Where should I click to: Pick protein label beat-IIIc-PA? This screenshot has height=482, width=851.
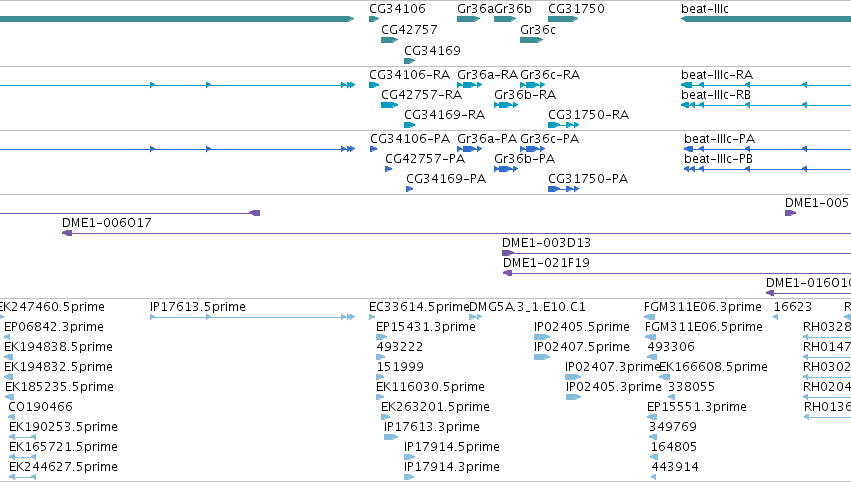tap(720, 138)
